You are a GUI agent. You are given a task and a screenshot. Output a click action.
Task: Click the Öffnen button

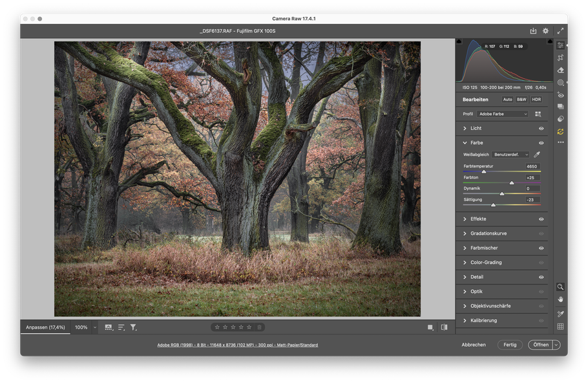pyautogui.click(x=540, y=345)
